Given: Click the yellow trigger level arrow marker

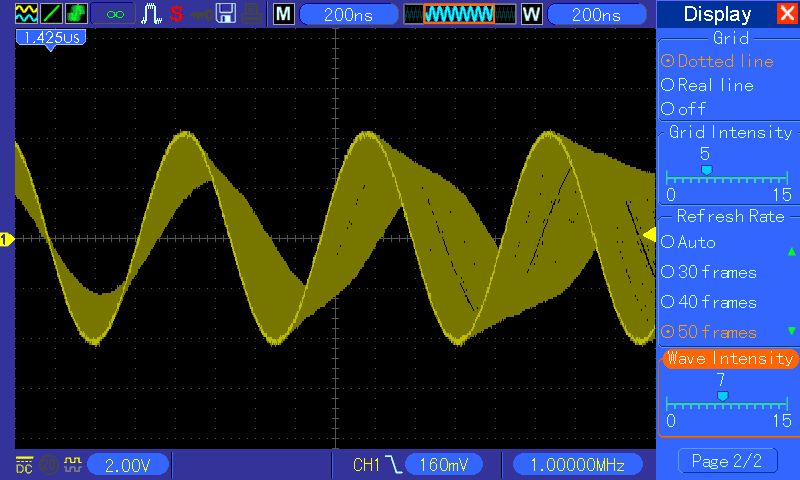Looking at the screenshot, I should tap(649, 235).
